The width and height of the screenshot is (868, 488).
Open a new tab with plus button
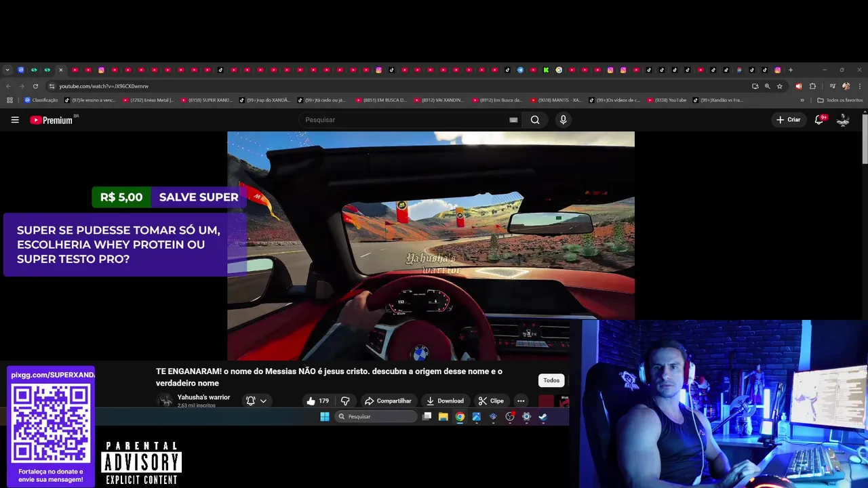click(x=790, y=70)
